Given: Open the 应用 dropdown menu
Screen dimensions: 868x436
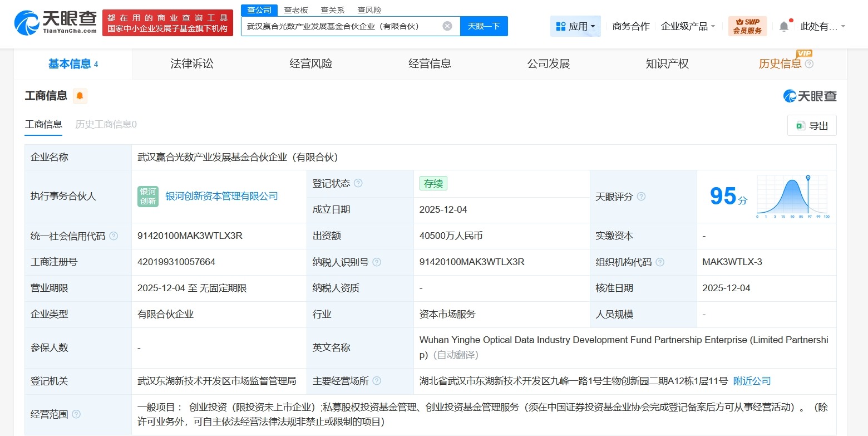Looking at the screenshot, I should click(575, 26).
